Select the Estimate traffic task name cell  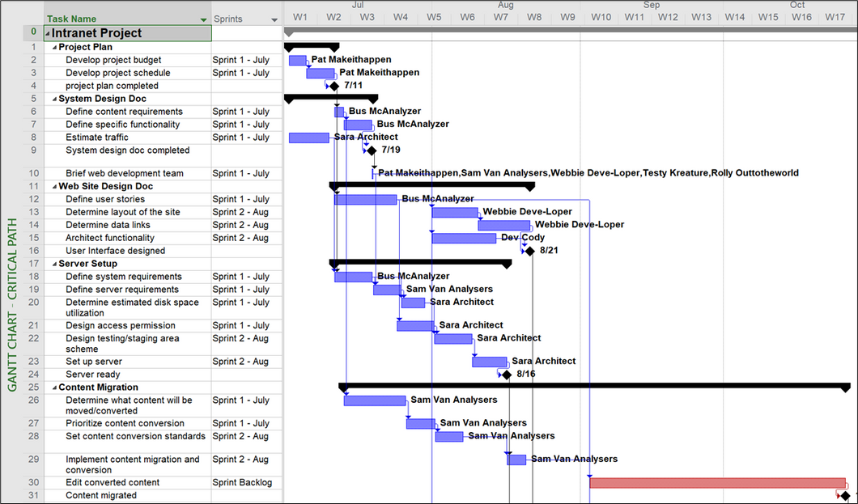97,138
